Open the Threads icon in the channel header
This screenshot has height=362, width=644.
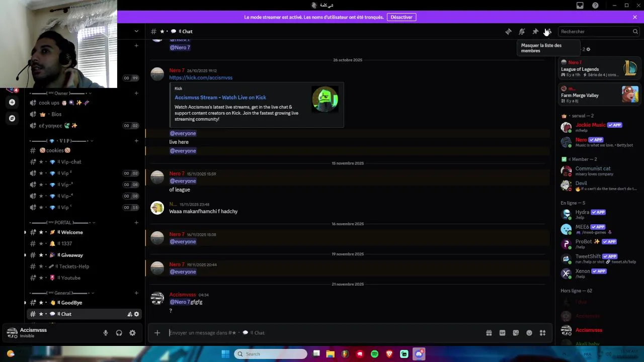[508, 32]
